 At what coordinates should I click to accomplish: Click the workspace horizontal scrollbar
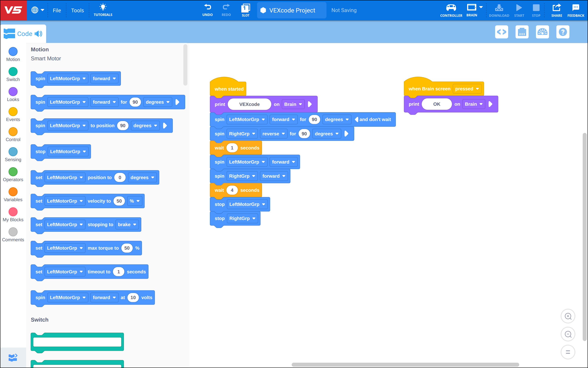point(405,365)
